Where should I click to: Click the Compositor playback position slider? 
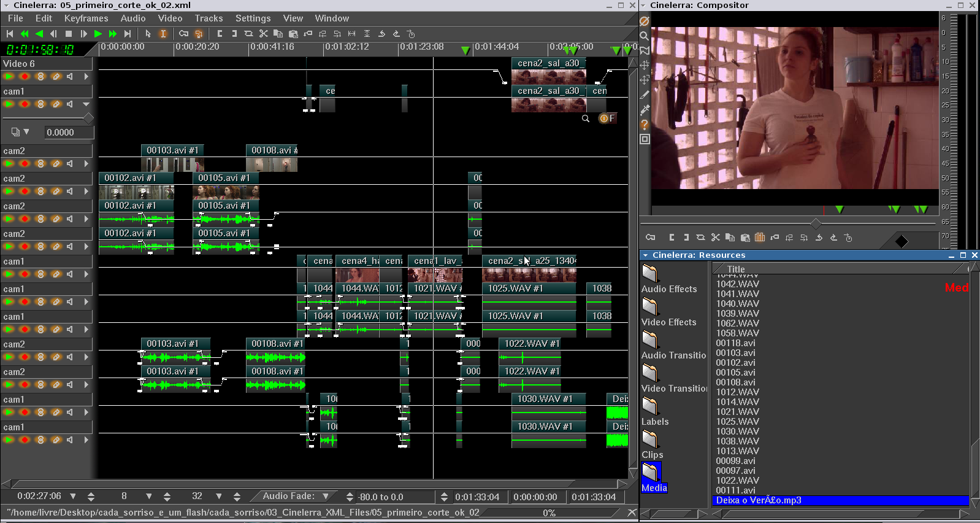click(816, 223)
